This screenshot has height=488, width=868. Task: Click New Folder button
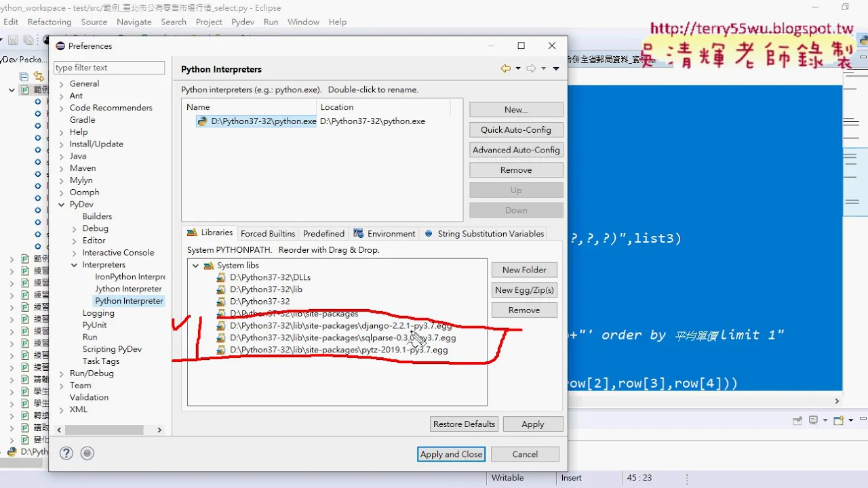(x=524, y=270)
